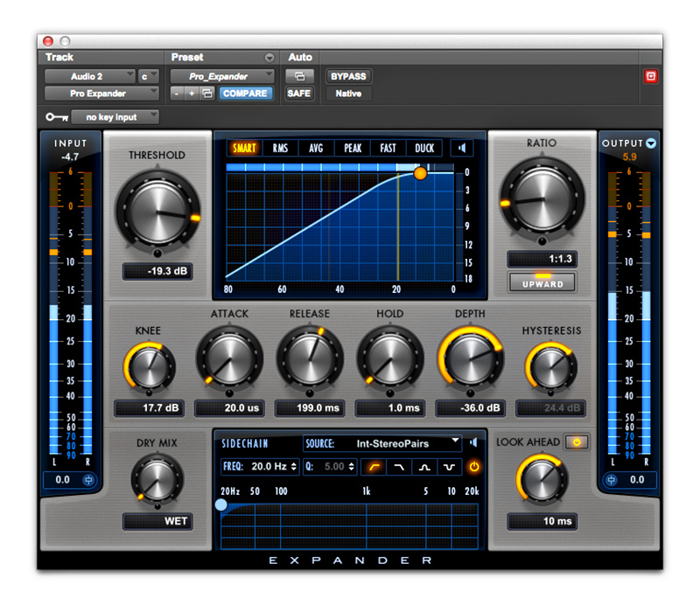Click the Knee knob
Viewport: 700px width, 612px height.
tap(149, 367)
